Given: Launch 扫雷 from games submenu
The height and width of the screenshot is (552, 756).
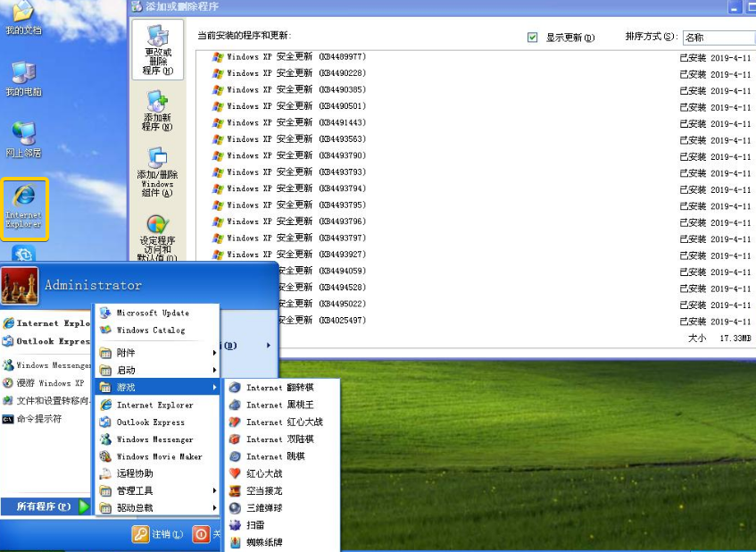Looking at the screenshot, I should 255,525.
